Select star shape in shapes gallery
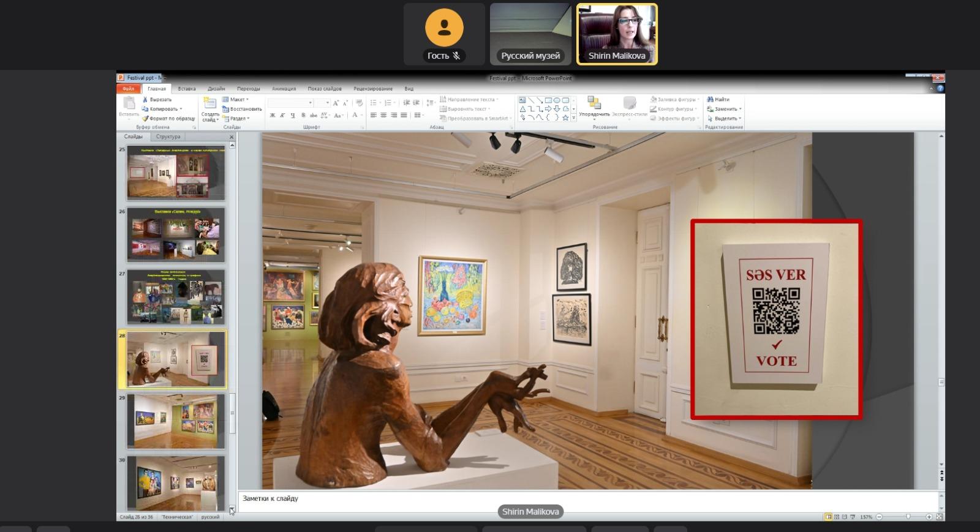The width and height of the screenshot is (980, 532). (x=565, y=117)
